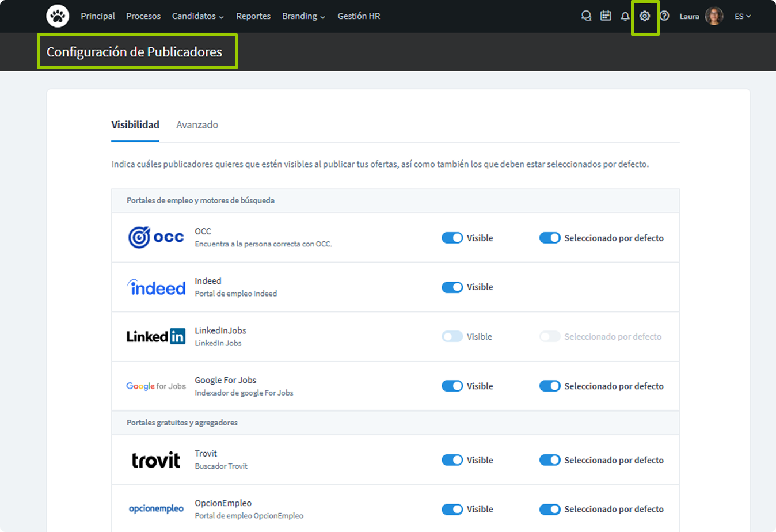The height and width of the screenshot is (532, 776).
Task: Open the notifications bell
Action: (625, 16)
